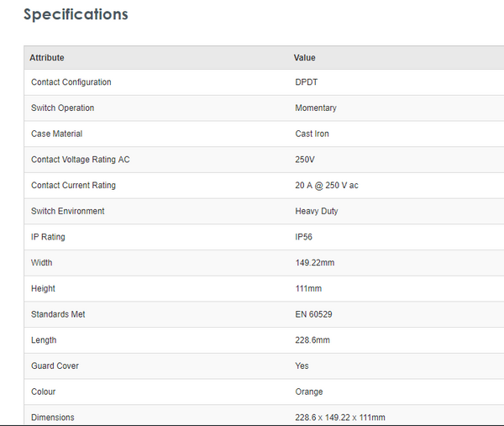This screenshot has width=504, height=426.
Task: Click the 228.6 x 149.22 x 111mm dimensions value
Action: (340, 418)
